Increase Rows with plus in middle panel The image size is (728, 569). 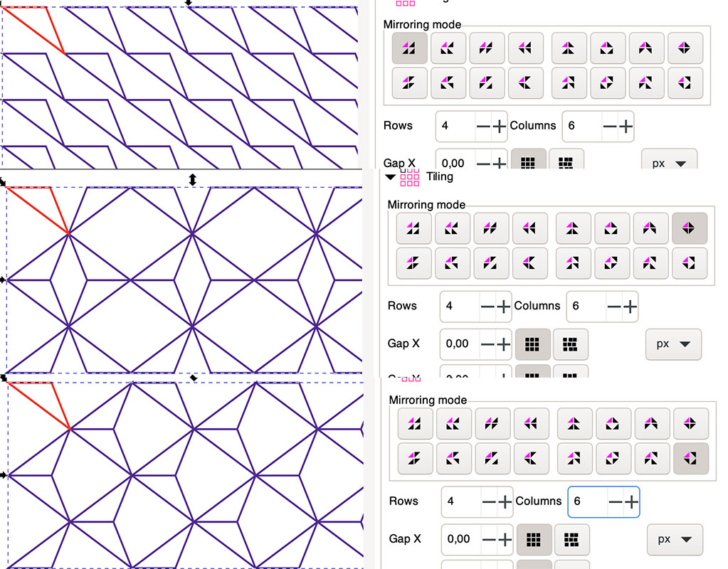tap(503, 307)
